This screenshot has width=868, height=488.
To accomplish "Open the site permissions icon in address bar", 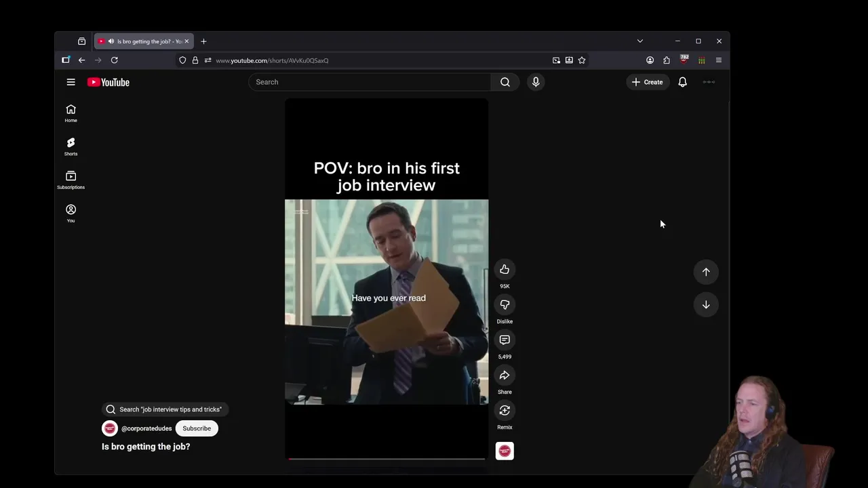I will coord(208,60).
